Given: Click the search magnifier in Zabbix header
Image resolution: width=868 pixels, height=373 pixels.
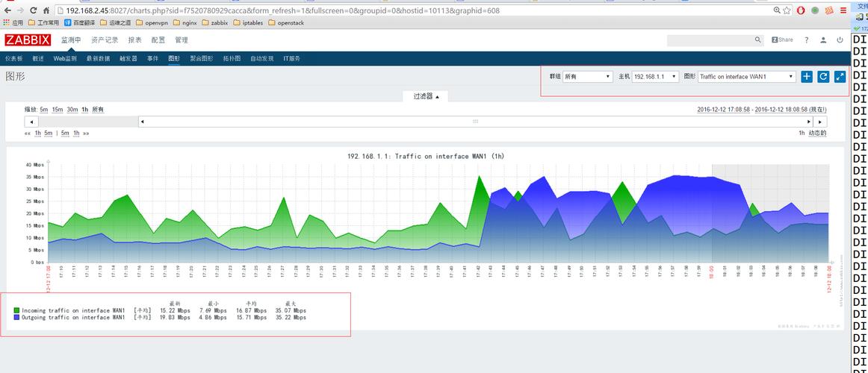Looking at the screenshot, I should (x=758, y=40).
